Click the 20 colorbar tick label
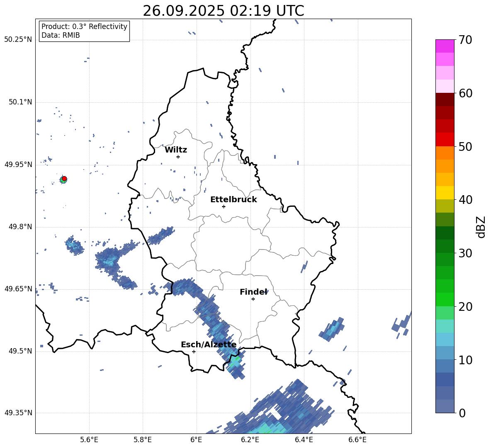The image size is (491, 448). coord(465,307)
